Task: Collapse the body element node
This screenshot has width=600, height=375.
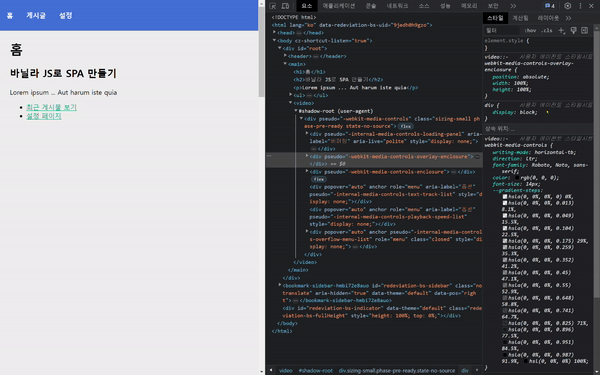Action: 274,40
